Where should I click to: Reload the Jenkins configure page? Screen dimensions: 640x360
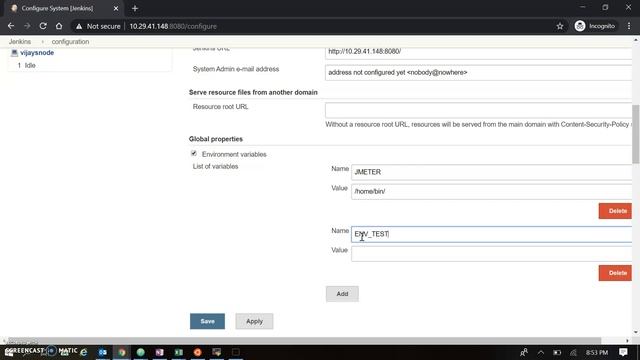pyautogui.click(x=43, y=26)
